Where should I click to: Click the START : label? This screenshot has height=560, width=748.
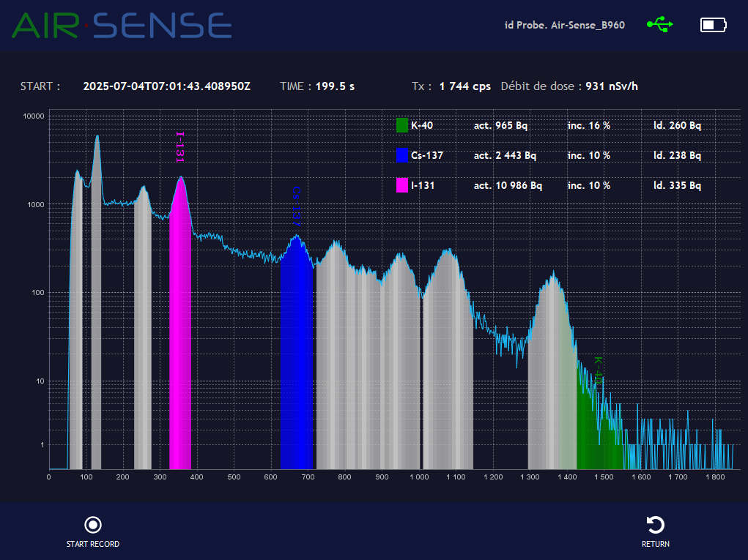[x=40, y=86]
